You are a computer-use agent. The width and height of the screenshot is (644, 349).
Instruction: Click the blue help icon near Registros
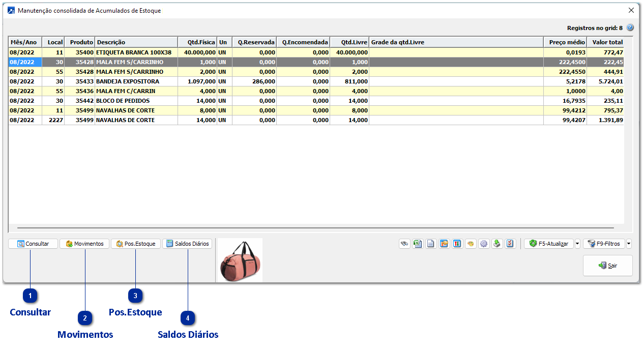[630, 28]
